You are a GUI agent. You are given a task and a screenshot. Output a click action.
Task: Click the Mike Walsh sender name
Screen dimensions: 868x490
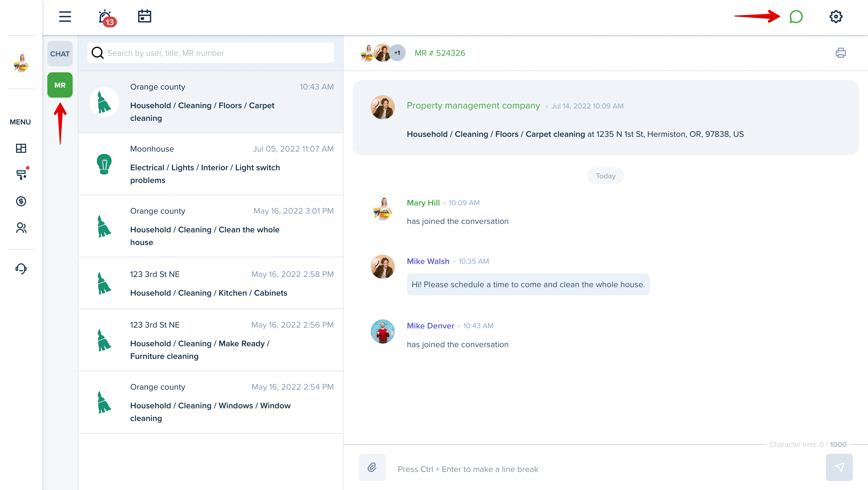pos(428,261)
